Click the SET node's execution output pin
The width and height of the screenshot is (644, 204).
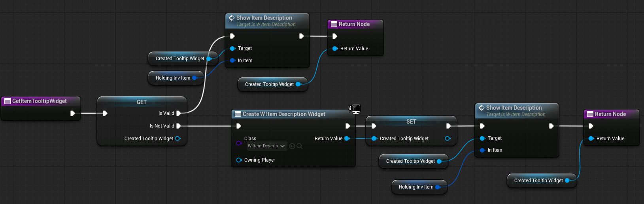[448, 126]
